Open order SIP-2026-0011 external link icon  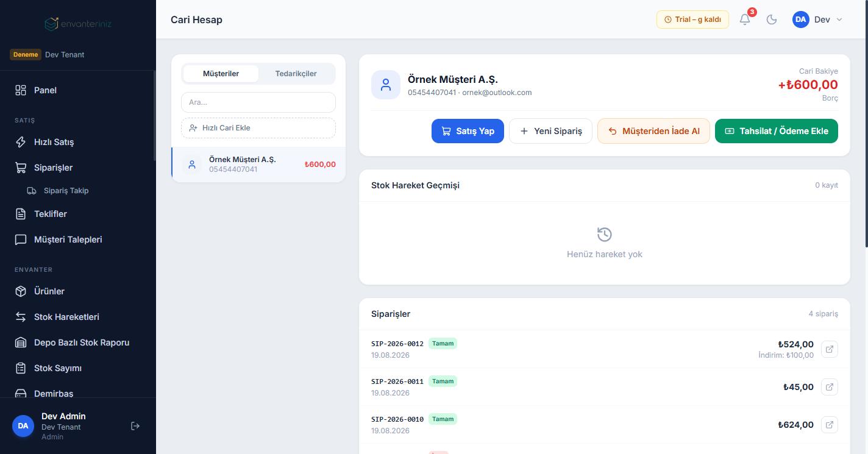tap(830, 387)
